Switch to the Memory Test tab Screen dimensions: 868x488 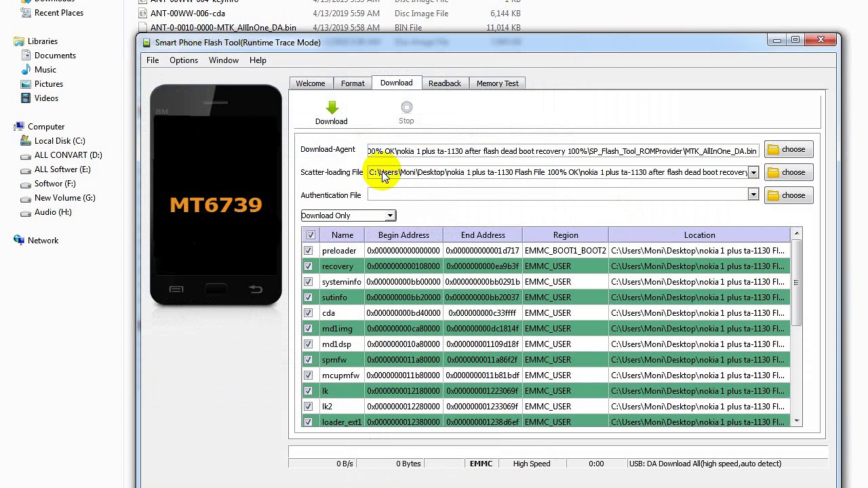pos(498,83)
